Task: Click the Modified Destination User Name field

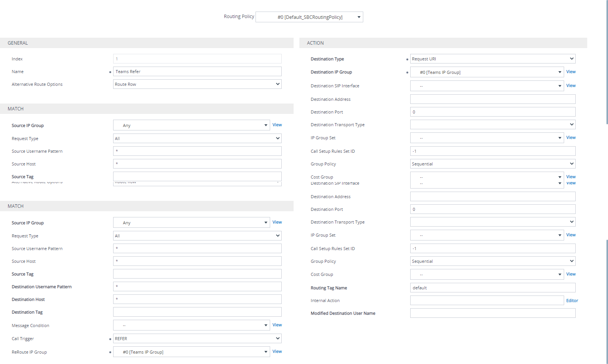Action: pyautogui.click(x=493, y=313)
